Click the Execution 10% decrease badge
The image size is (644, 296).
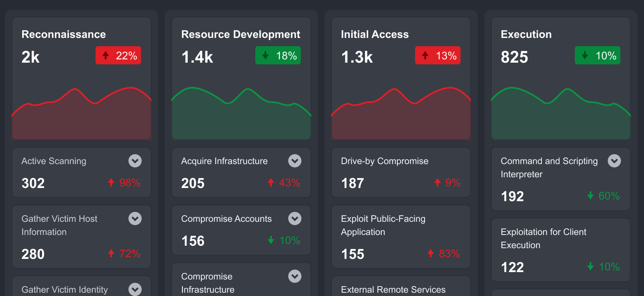(x=597, y=56)
